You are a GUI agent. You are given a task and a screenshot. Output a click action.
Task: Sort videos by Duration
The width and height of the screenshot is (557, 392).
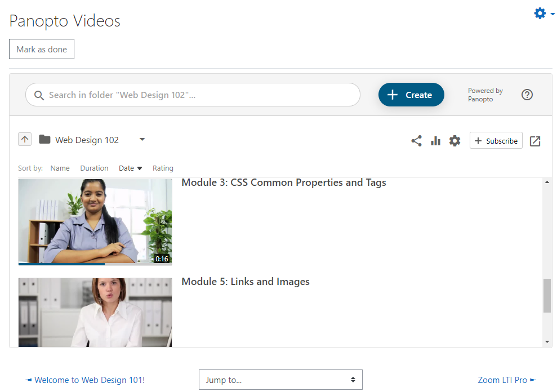[x=94, y=168]
